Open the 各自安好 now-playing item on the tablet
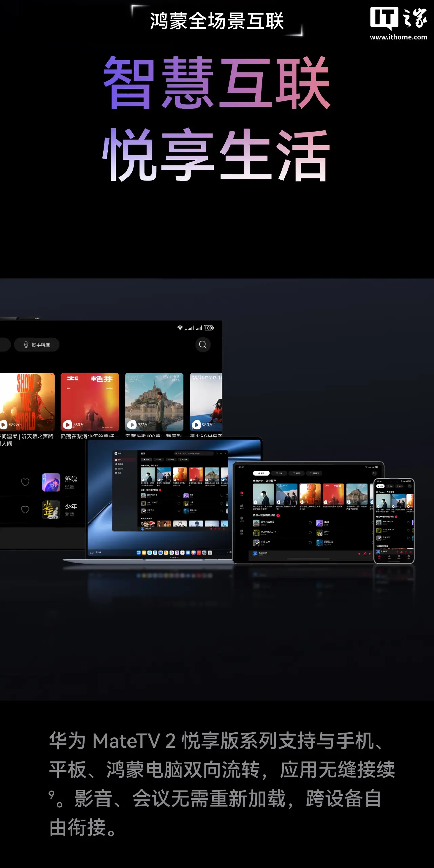The height and width of the screenshot is (868, 434). coord(260,554)
